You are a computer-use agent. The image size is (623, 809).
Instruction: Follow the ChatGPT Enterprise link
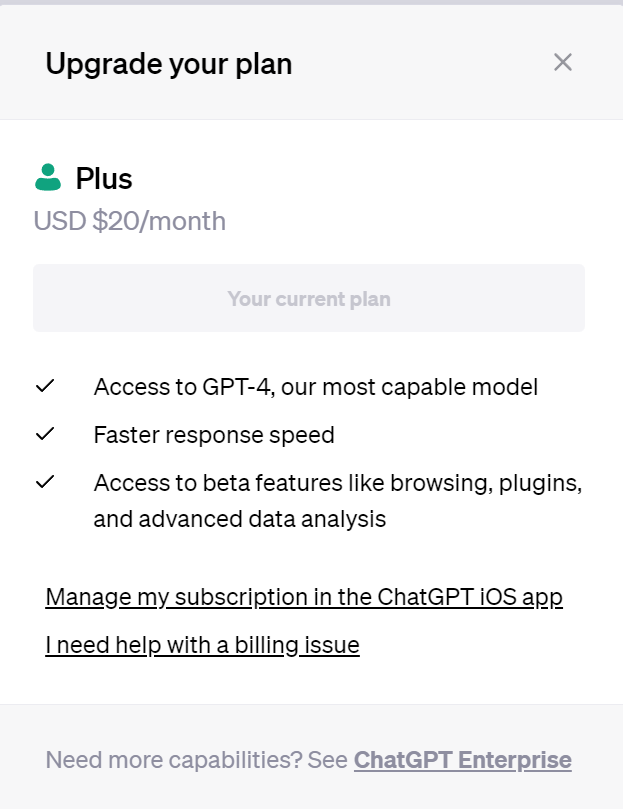pos(462,759)
